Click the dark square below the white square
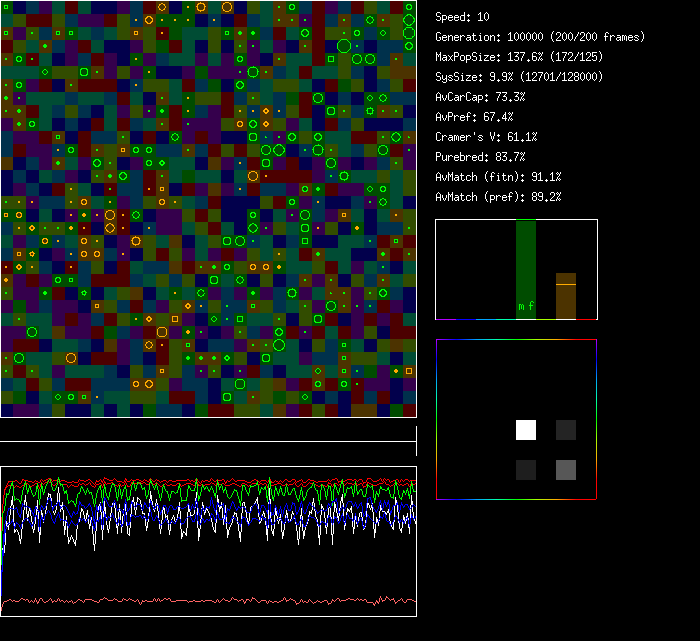This screenshot has height=641, width=700. click(x=526, y=470)
